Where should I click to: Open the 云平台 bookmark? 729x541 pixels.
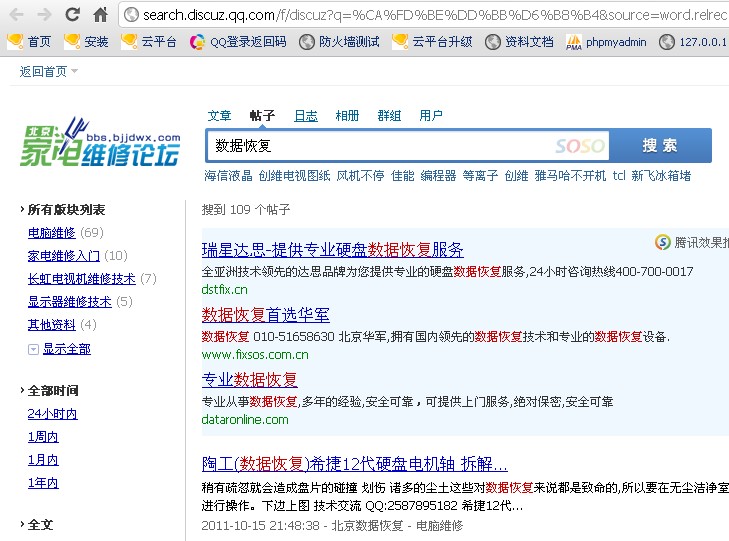149,42
